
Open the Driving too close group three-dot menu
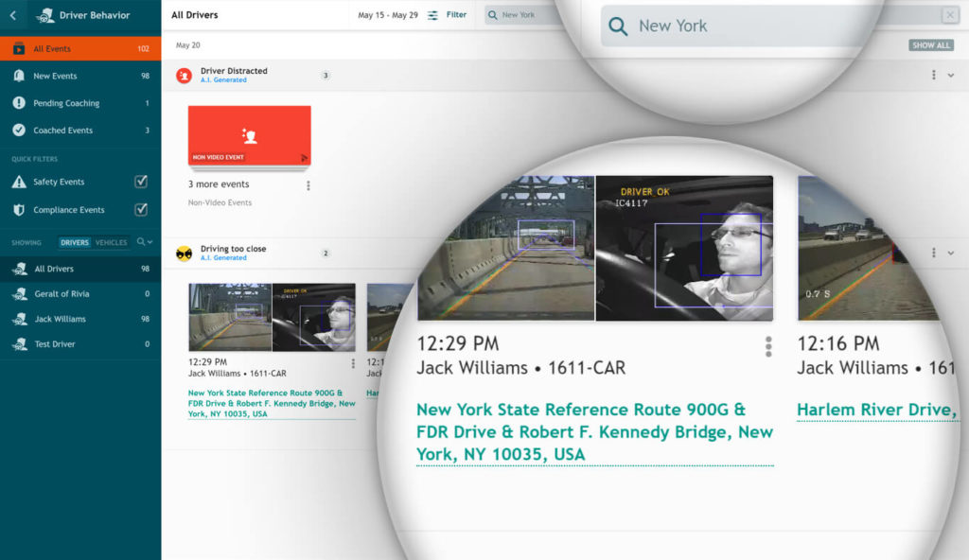click(x=933, y=253)
